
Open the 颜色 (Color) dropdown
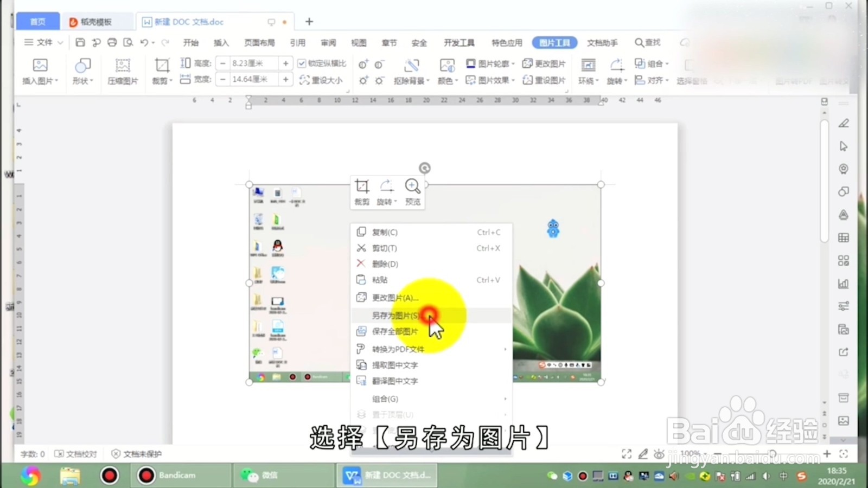coord(446,80)
